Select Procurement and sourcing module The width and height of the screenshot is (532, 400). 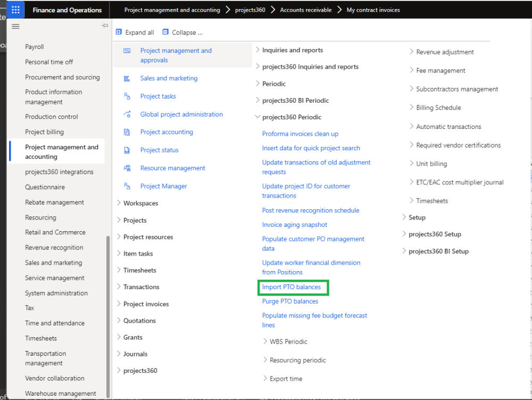(62, 77)
